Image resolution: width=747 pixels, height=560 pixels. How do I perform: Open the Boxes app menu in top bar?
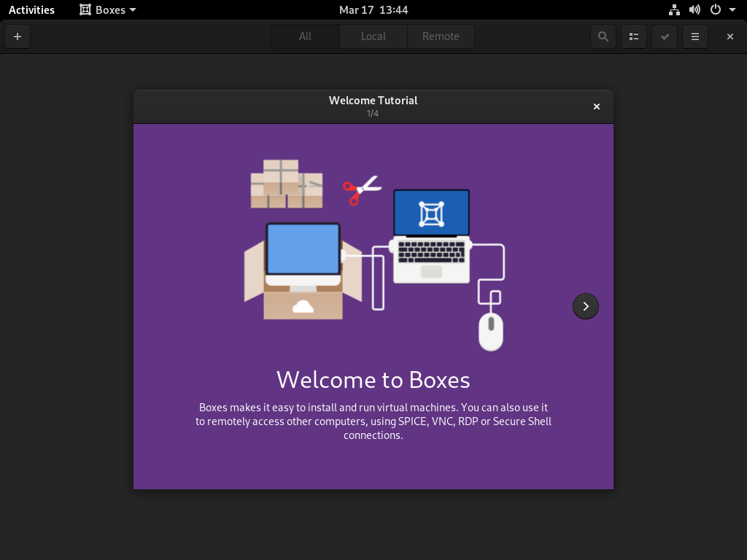(x=108, y=10)
